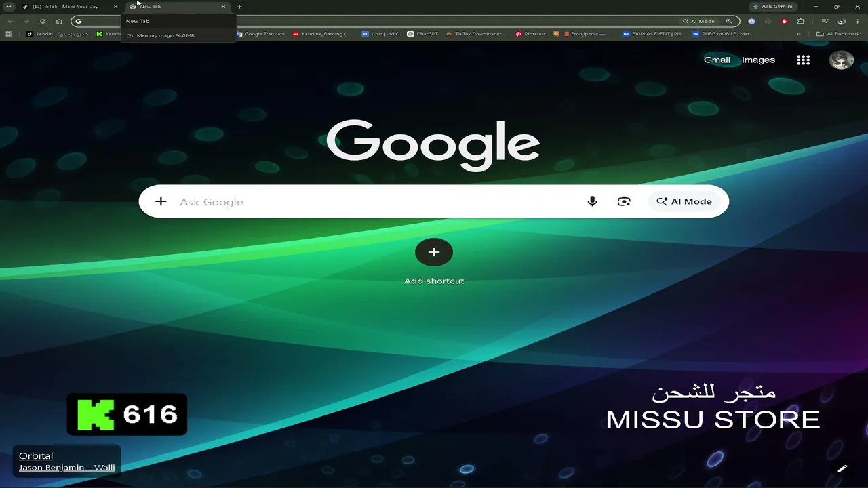The image size is (868, 488).
Task: Open the Images link
Action: coord(758,60)
